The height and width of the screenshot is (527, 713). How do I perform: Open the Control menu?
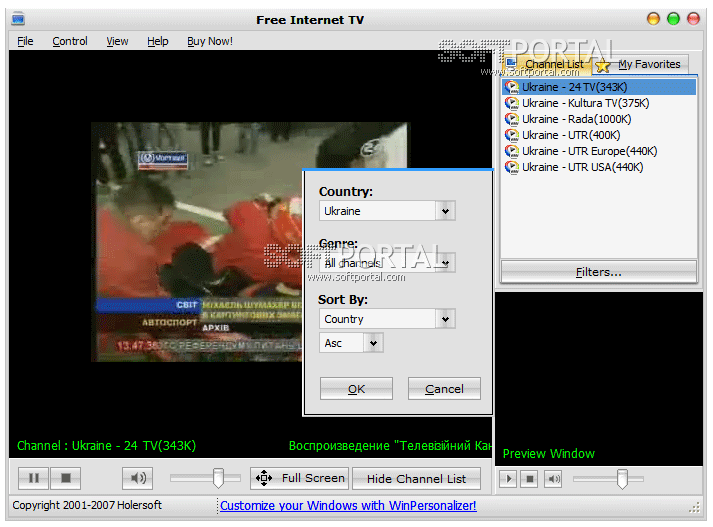click(70, 41)
